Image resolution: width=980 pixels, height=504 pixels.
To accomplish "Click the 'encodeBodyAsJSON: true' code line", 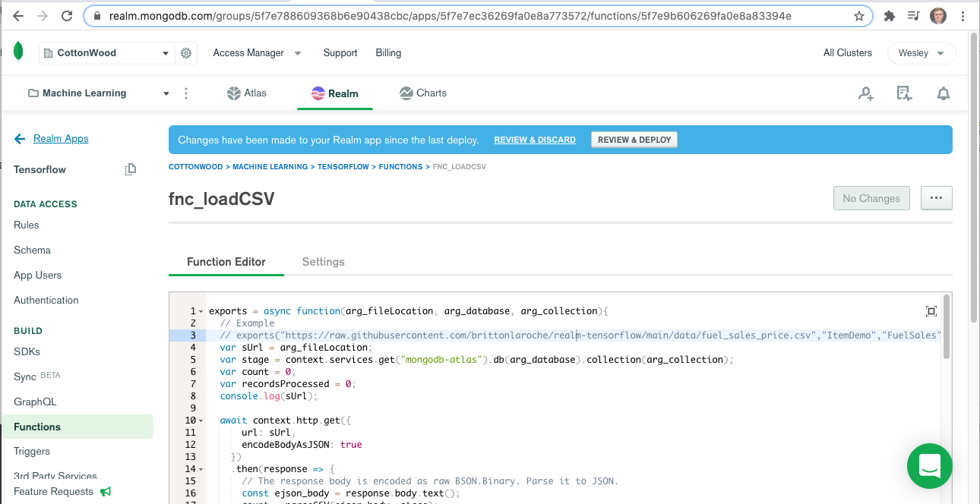I will (302, 445).
